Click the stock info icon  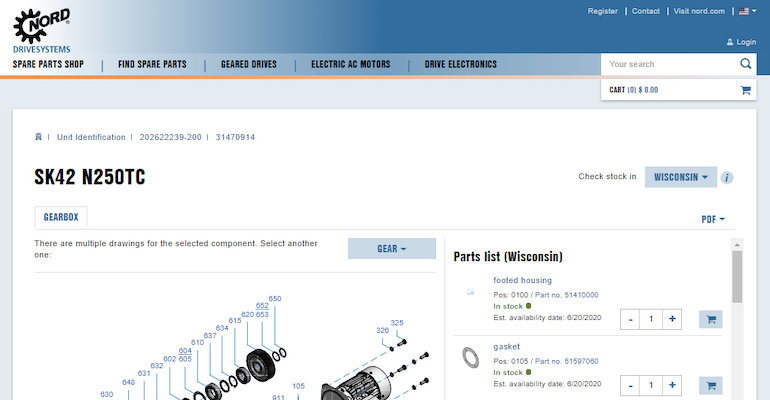point(727,178)
